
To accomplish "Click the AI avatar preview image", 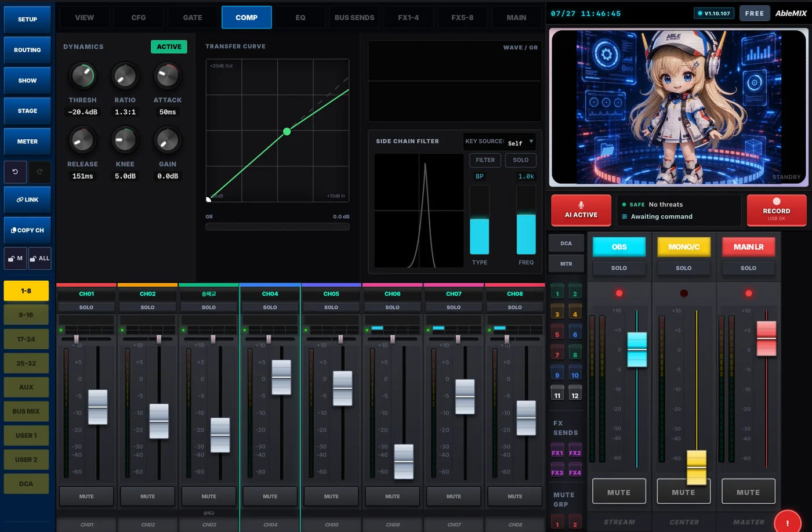I will [x=679, y=108].
